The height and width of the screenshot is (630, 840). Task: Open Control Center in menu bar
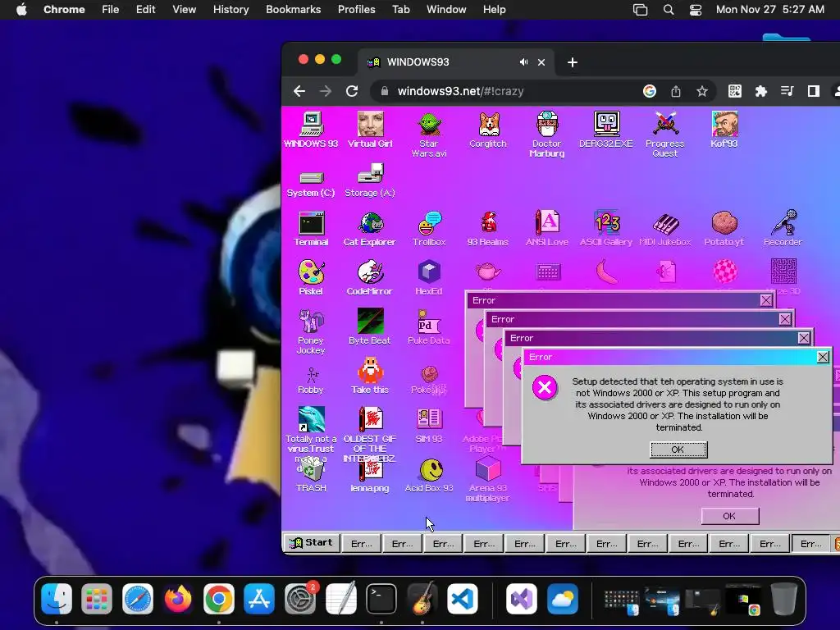pyautogui.click(x=696, y=10)
